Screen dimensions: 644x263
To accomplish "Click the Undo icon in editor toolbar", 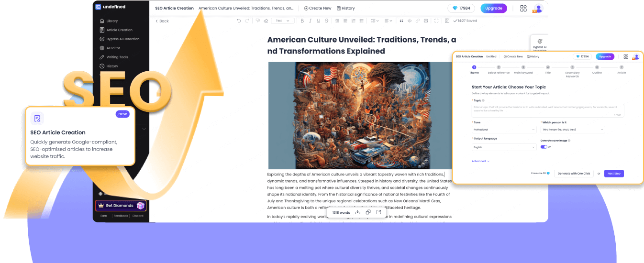I will tap(239, 21).
